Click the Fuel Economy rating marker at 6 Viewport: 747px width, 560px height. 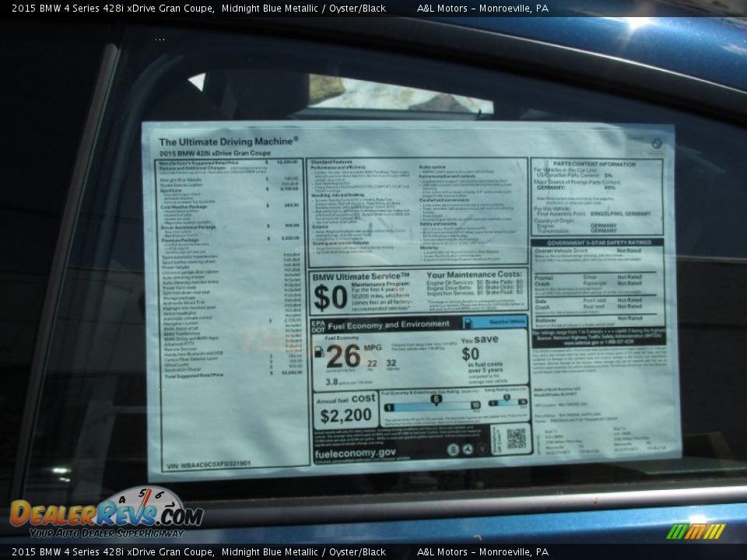(x=437, y=397)
